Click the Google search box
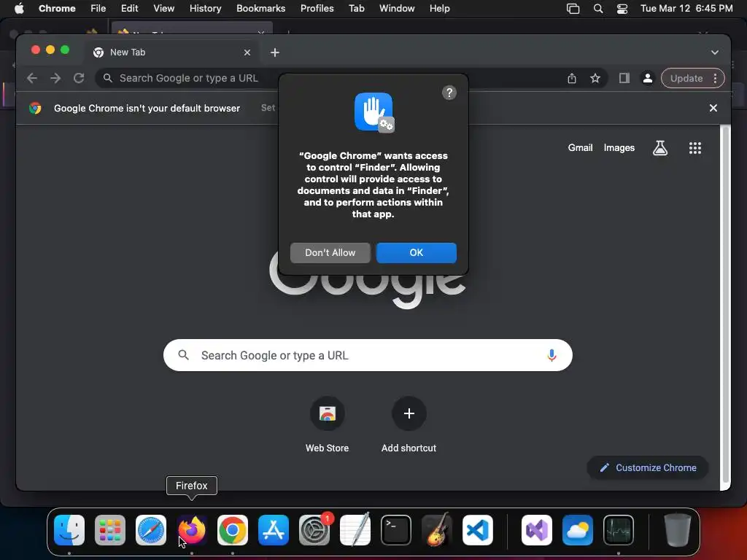Image resolution: width=747 pixels, height=560 pixels. point(368,355)
